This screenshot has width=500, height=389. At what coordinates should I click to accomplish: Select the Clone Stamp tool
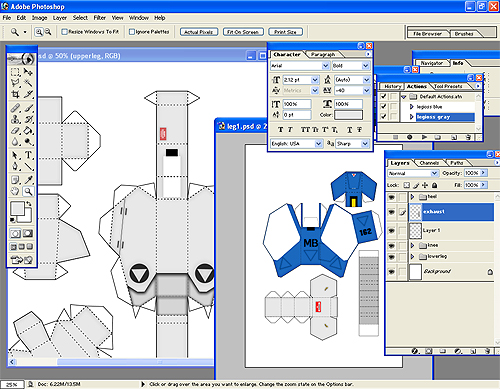[15, 119]
